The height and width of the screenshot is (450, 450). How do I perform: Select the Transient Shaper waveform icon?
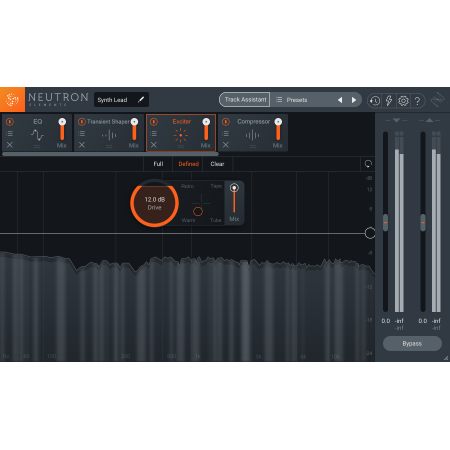pyautogui.click(x=109, y=135)
